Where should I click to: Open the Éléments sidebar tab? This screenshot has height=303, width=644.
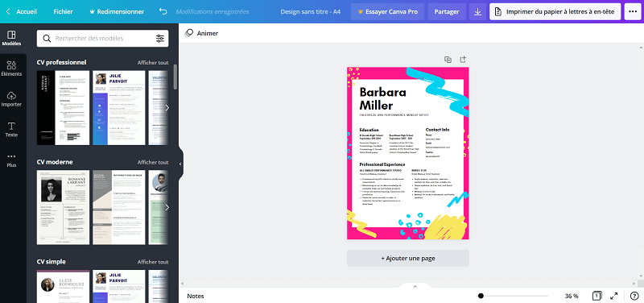[x=11, y=68]
